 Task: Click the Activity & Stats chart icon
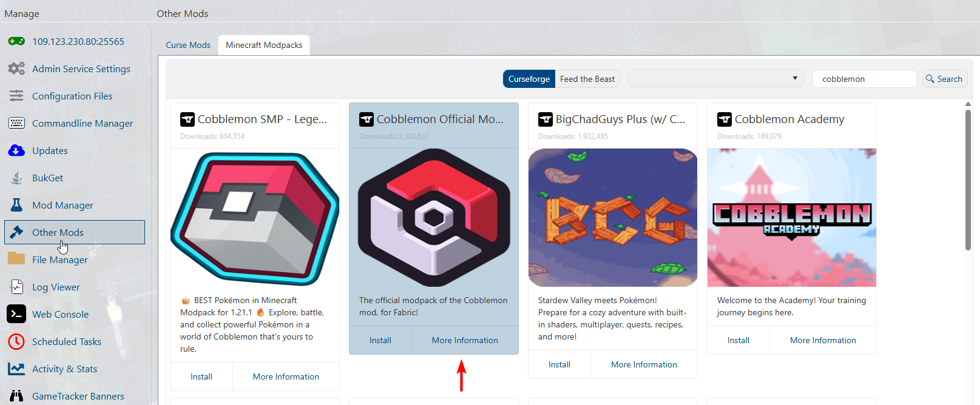coord(16,369)
